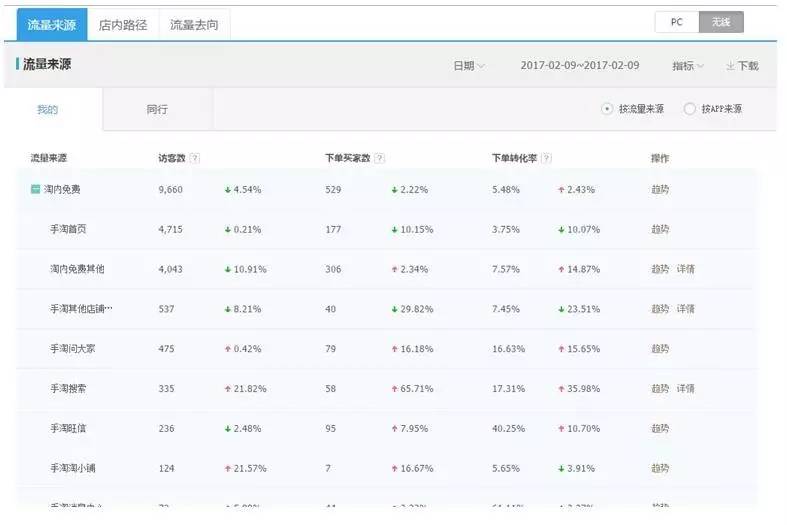787x525 pixels.
Task: Open the 指标 dropdown
Action: click(687, 66)
